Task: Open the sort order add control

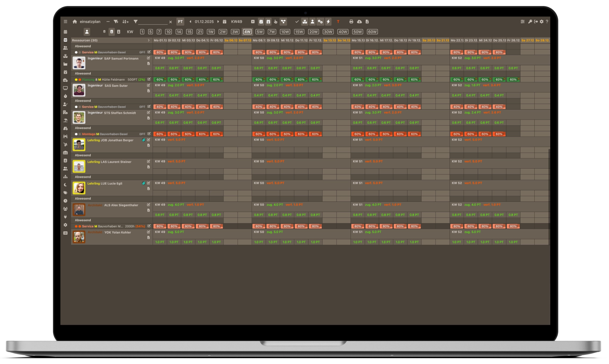Action: 125,22
